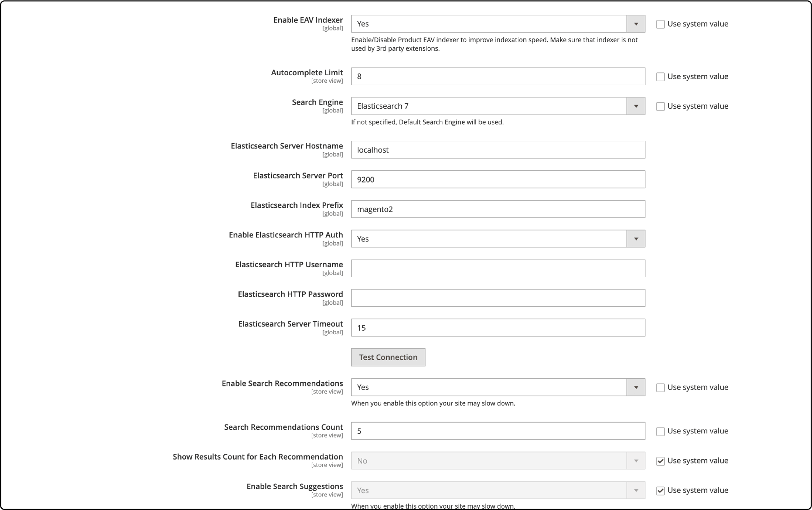
Task: Click the disabled Enable Search Suggestions dropdown
Action: (x=498, y=490)
